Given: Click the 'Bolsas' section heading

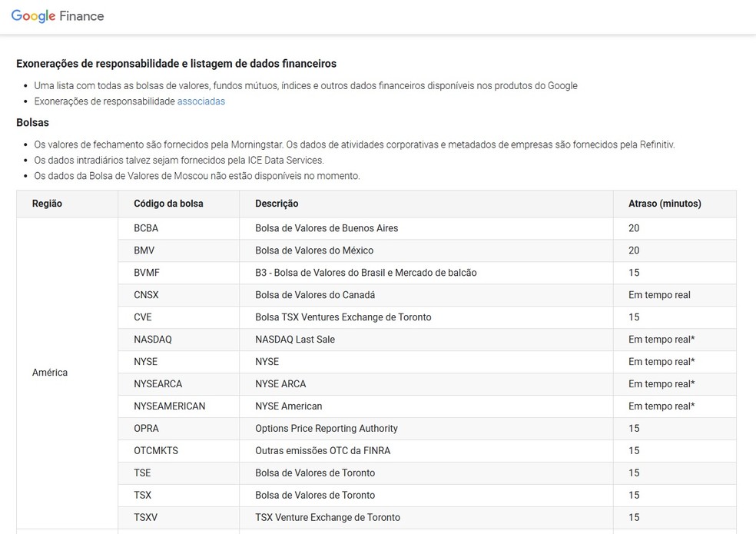Looking at the screenshot, I should pos(33,122).
